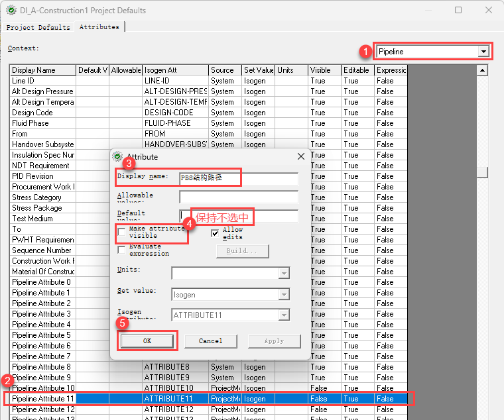Expand the Isogen attribute ATTRIBUTE11 dropdown
Viewport: 504px width, 420px height.
(284, 316)
